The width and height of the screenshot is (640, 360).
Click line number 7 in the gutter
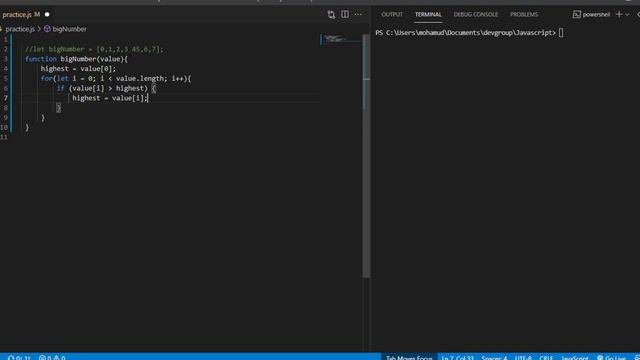click(x=6, y=98)
